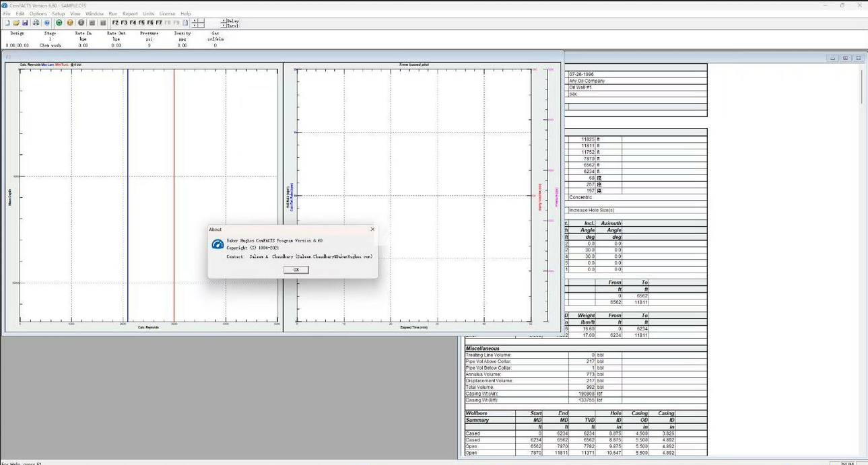
Task: Open the Units menu
Action: point(149,13)
